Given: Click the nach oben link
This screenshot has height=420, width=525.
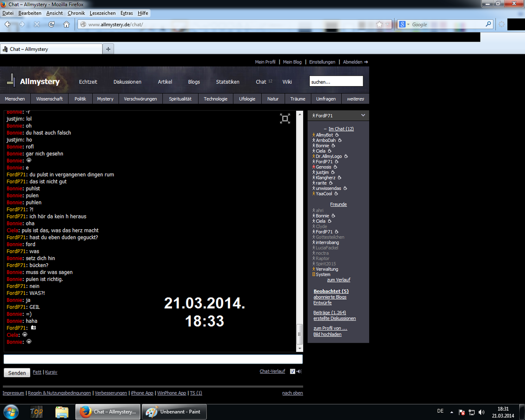Looking at the screenshot, I should pyautogui.click(x=293, y=393).
